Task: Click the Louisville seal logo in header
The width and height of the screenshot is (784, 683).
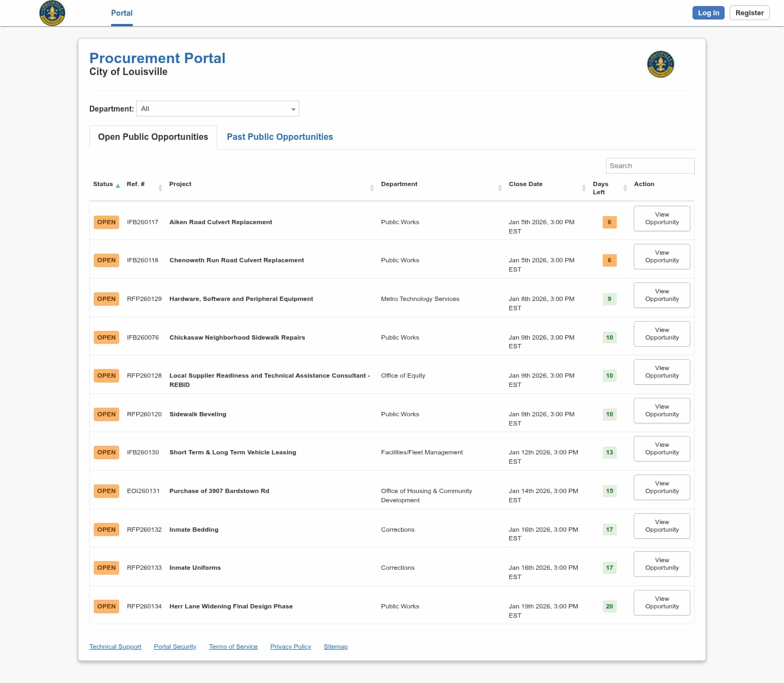Action: [x=52, y=13]
